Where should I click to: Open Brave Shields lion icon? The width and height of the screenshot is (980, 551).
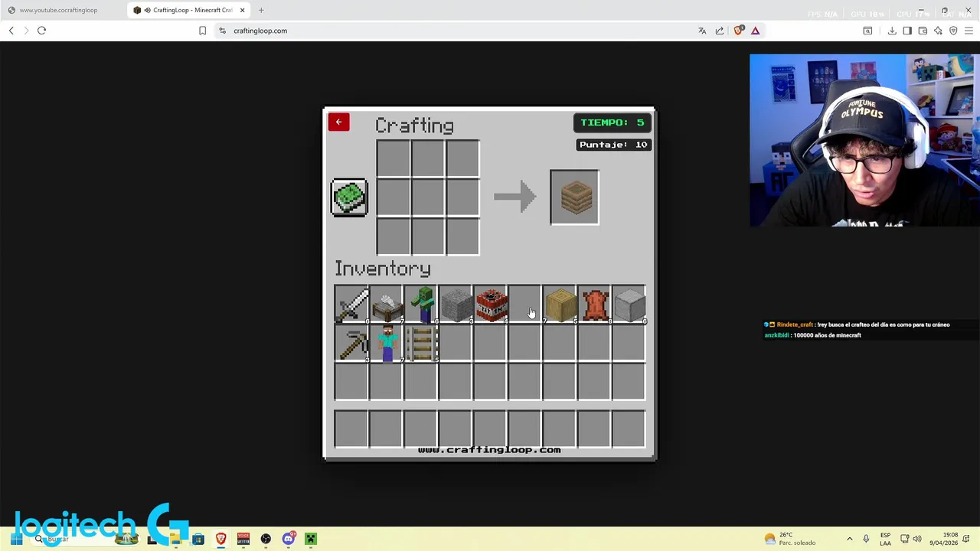click(738, 31)
